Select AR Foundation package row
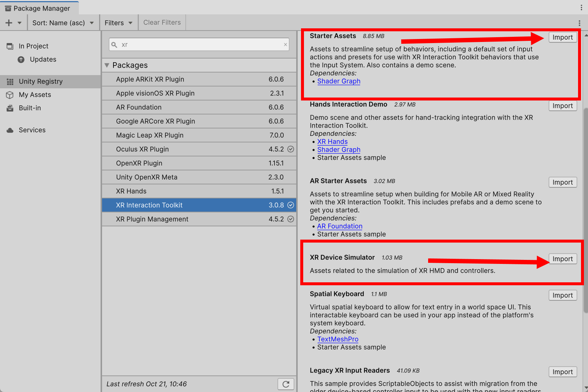588x392 pixels. [199, 107]
